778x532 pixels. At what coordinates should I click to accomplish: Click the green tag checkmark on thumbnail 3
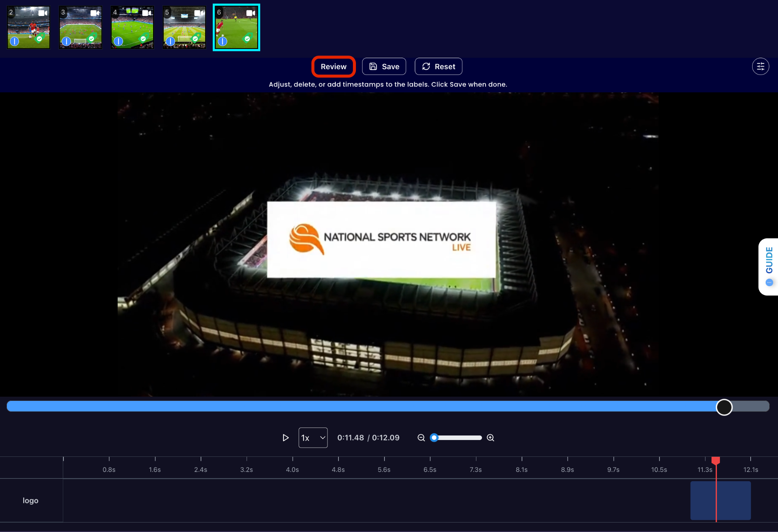point(91,38)
